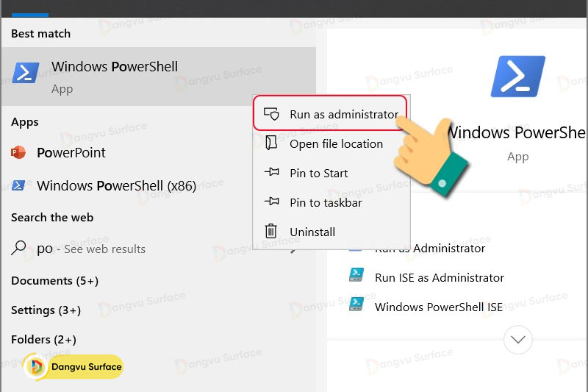Screen dimensions: 588x392
Task: Select Uninstall in the context menu
Action: [312, 232]
